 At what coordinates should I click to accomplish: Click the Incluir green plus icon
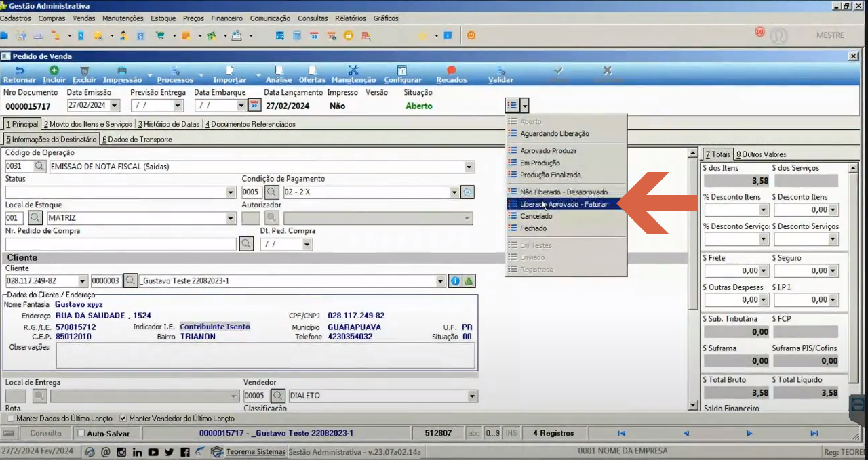click(x=54, y=70)
